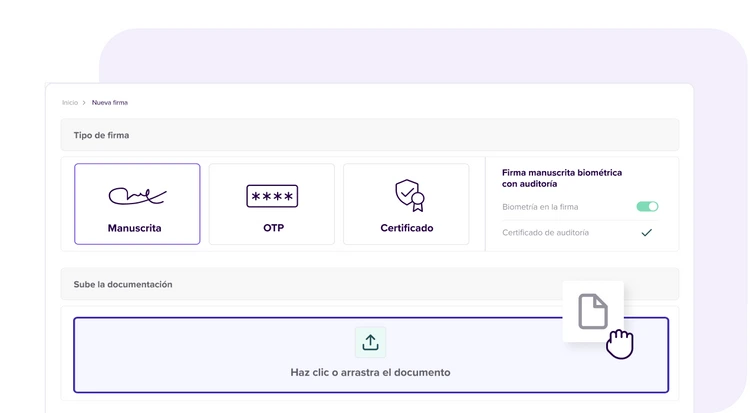Go to Inicio in the breadcrumb
Viewport: 750px width, 413px height.
pyautogui.click(x=70, y=102)
